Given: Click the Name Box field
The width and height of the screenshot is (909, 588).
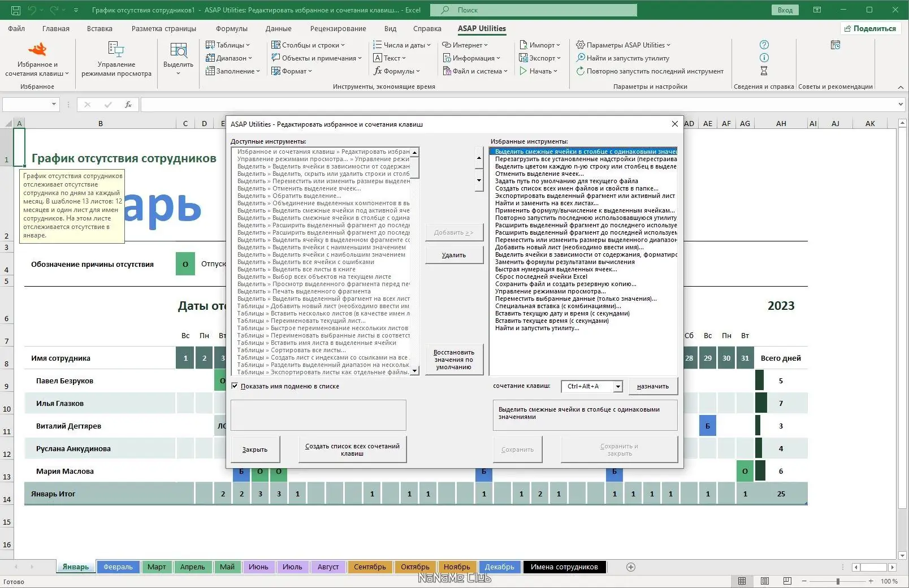Looking at the screenshot, I should pos(31,105).
